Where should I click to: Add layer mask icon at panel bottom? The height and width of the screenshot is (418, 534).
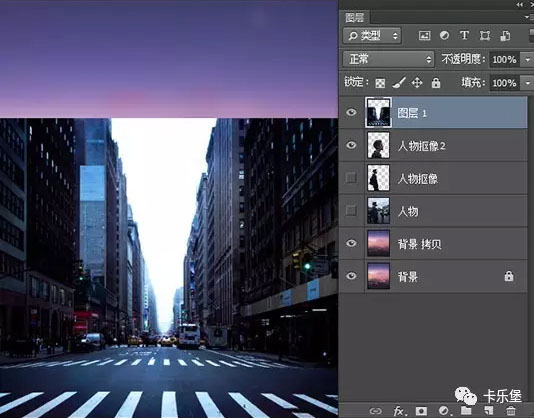coord(421,411)
